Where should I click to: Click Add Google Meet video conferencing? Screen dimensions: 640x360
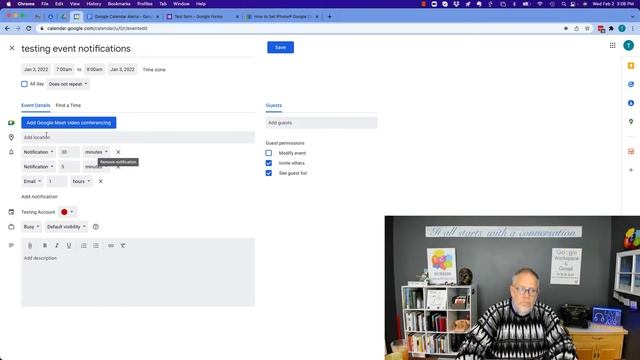69,123
